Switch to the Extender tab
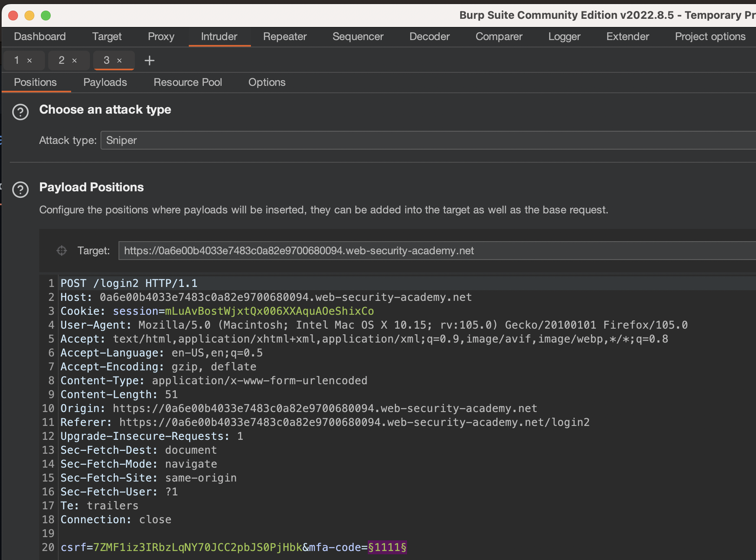Screen dimensions: 756x560 pos(628,37)
